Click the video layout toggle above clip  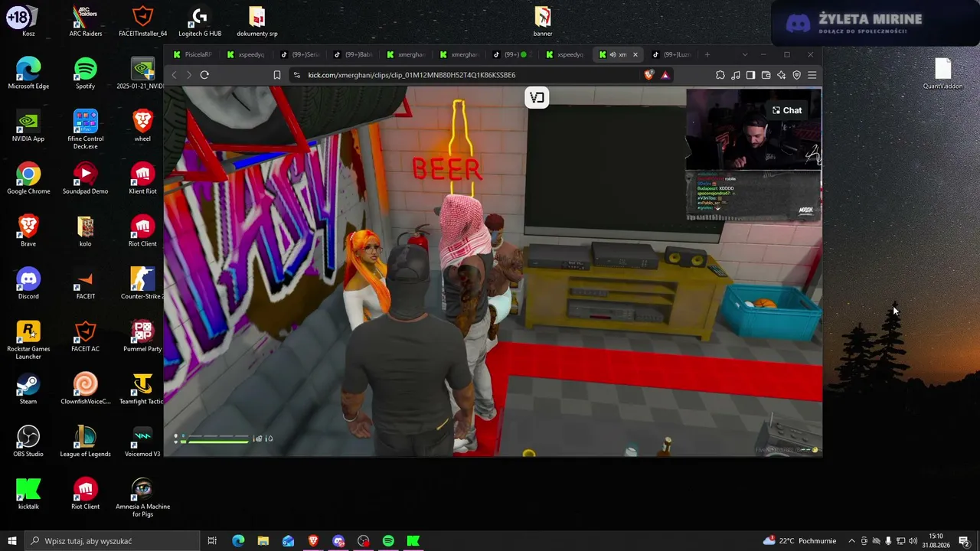tap(537, 97)
